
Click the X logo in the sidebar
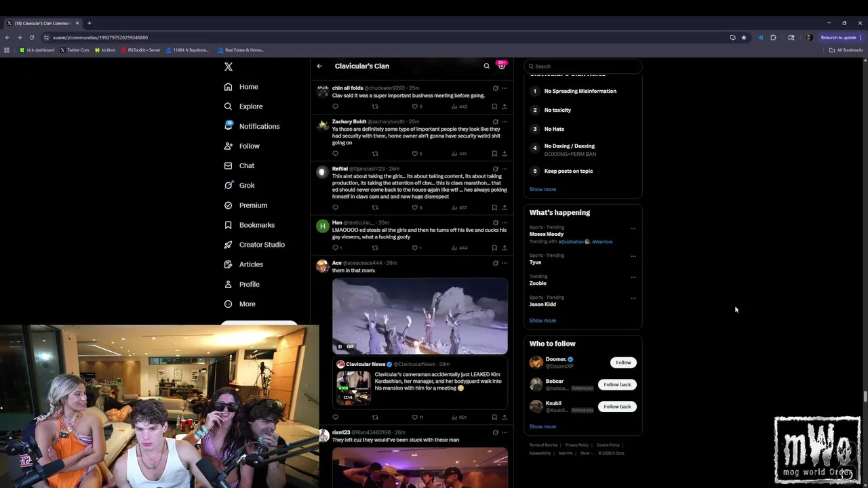click(229, 66)
